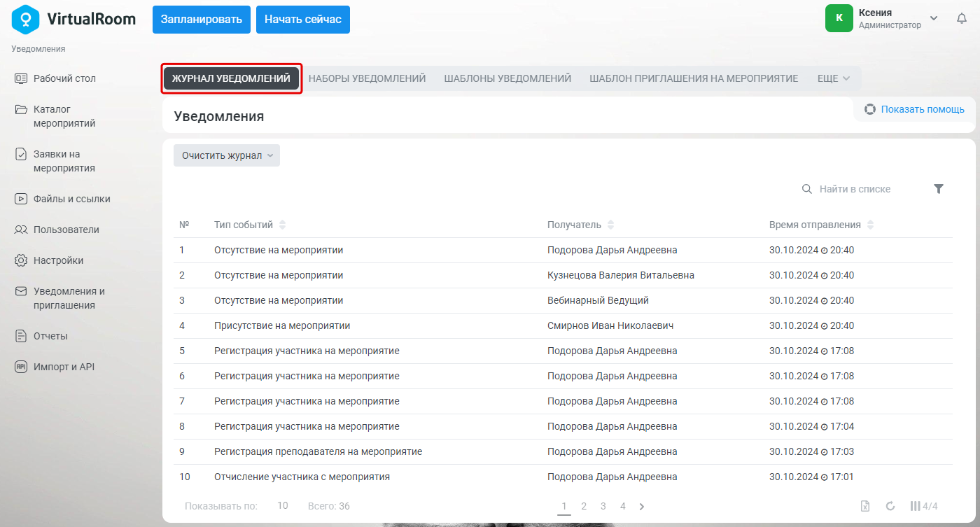980x527 pixels.
Task: Open the Очистить журнал dropdown
Action: coord(227,155)
